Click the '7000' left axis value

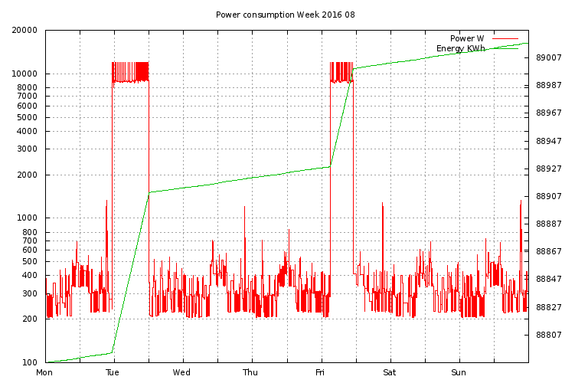(27, 96)
